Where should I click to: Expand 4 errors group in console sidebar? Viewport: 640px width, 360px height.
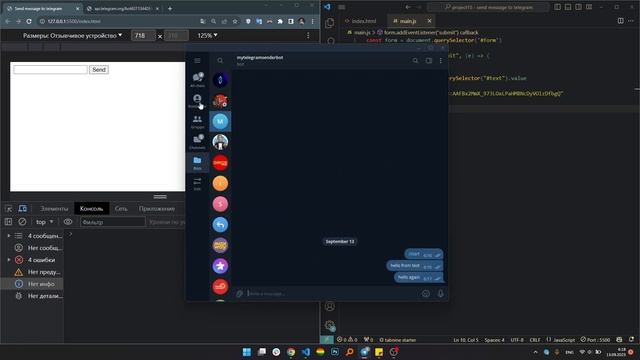[x=9, y=260]
